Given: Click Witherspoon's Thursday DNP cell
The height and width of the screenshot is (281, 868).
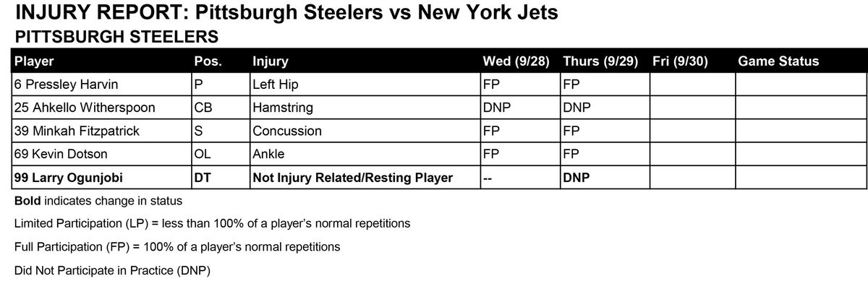Looking at the screenshot, I should (x=604, y=108).
